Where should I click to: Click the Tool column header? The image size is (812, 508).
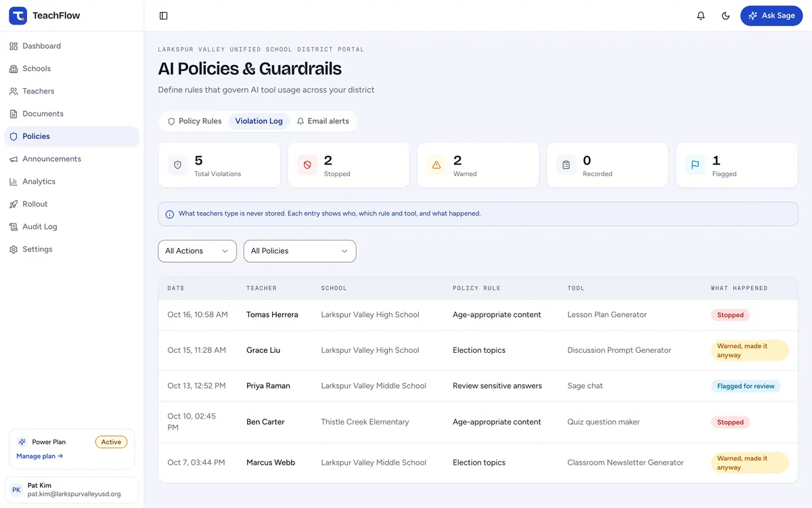pos(576,288)
